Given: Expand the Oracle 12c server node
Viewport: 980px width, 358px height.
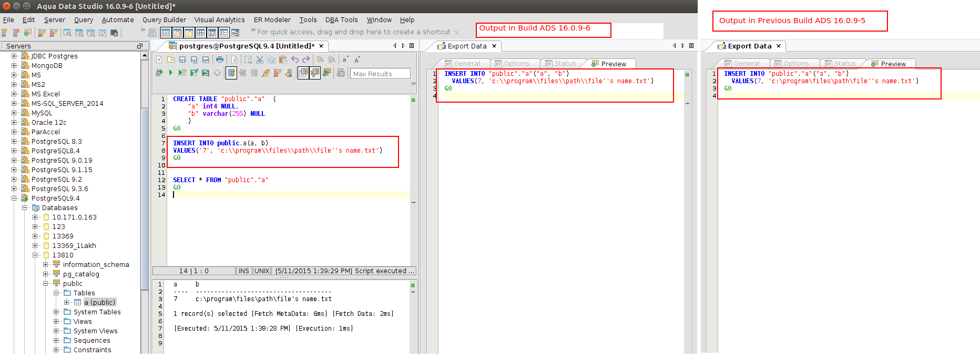Looking at the screenshot, I should [14, 122].
